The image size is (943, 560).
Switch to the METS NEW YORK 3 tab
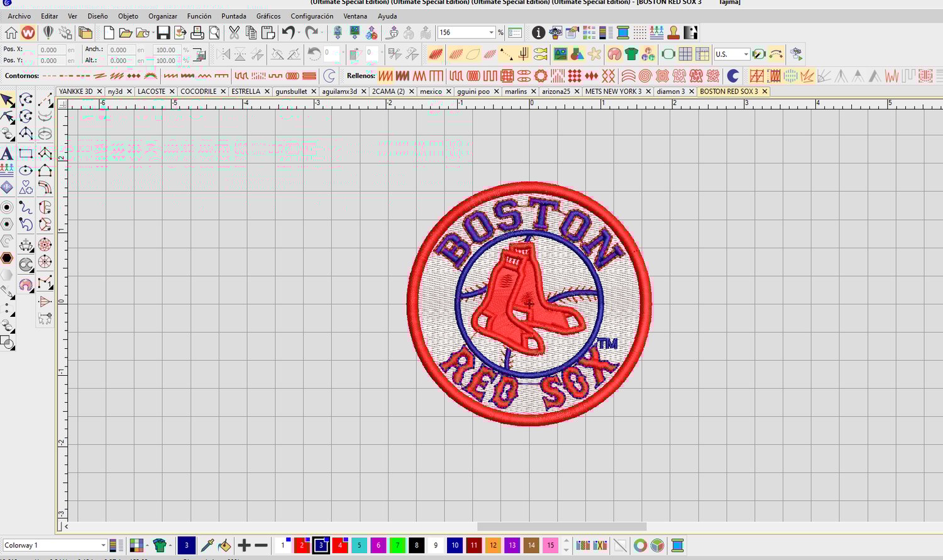click(x=614, y=91)
